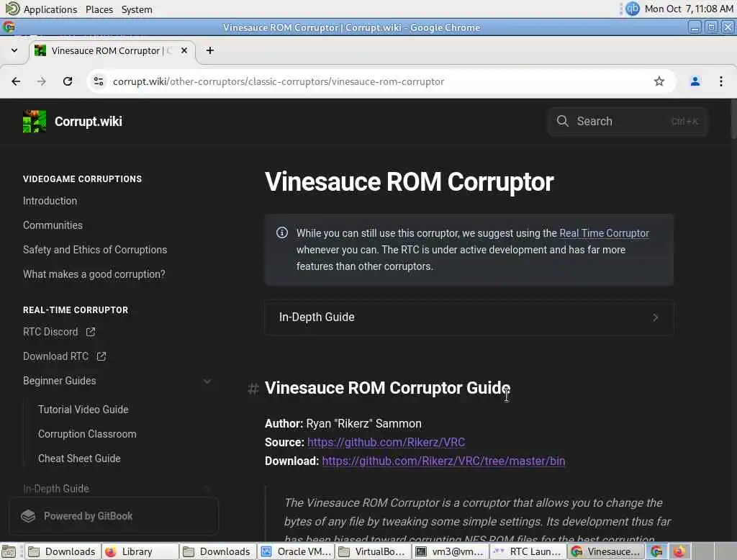Switch to RTC Laun... taskbar window
The width and height of the screenshot is (737, 560).
coord(528,551)
